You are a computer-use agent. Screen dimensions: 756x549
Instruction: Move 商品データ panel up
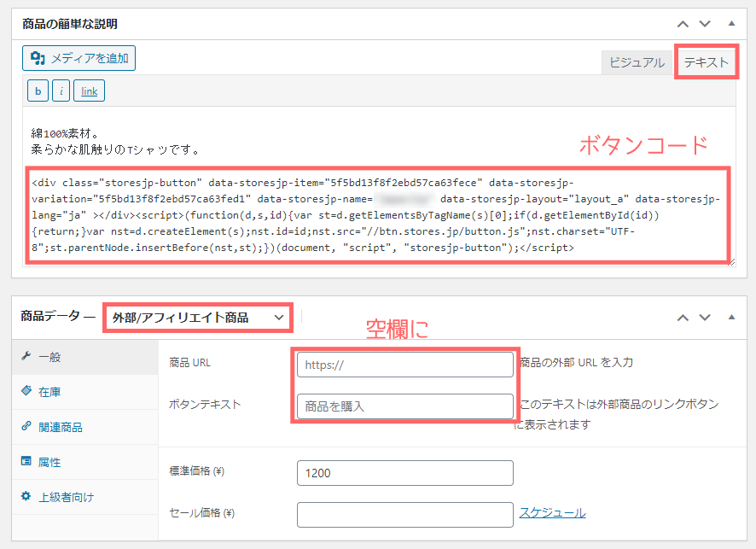683,318
